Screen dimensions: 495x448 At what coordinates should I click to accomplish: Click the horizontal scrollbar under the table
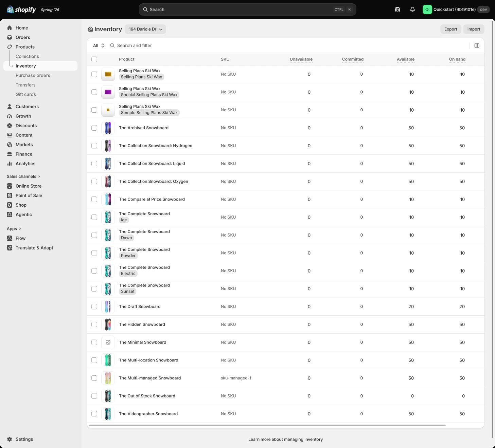click(x=267, y=425)
